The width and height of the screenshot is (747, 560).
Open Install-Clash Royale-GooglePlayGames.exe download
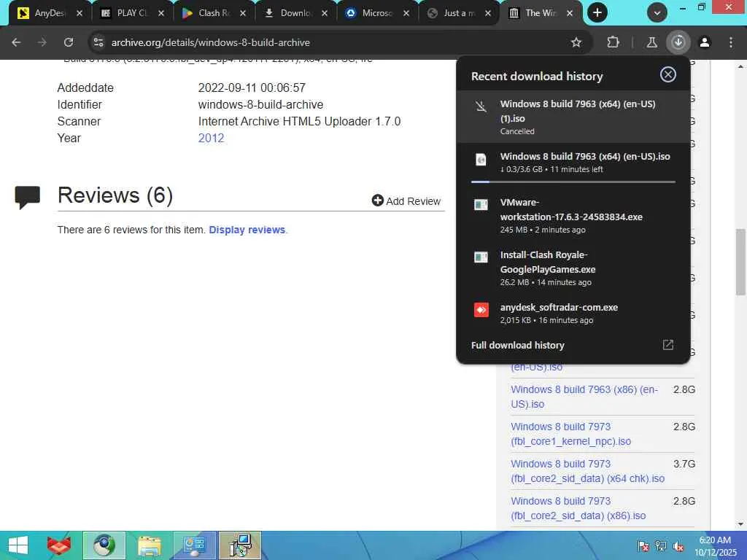tap(573, 268)
